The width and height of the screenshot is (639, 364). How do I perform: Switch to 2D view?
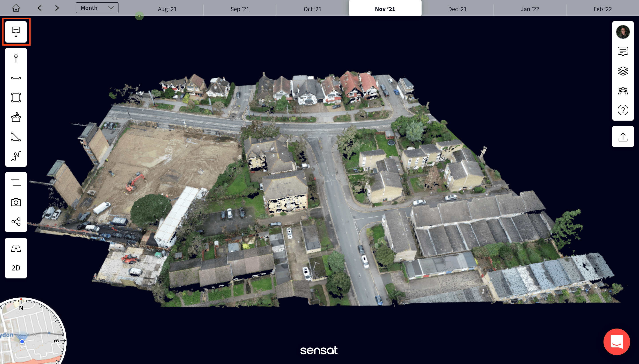click(x=16, y=268)
